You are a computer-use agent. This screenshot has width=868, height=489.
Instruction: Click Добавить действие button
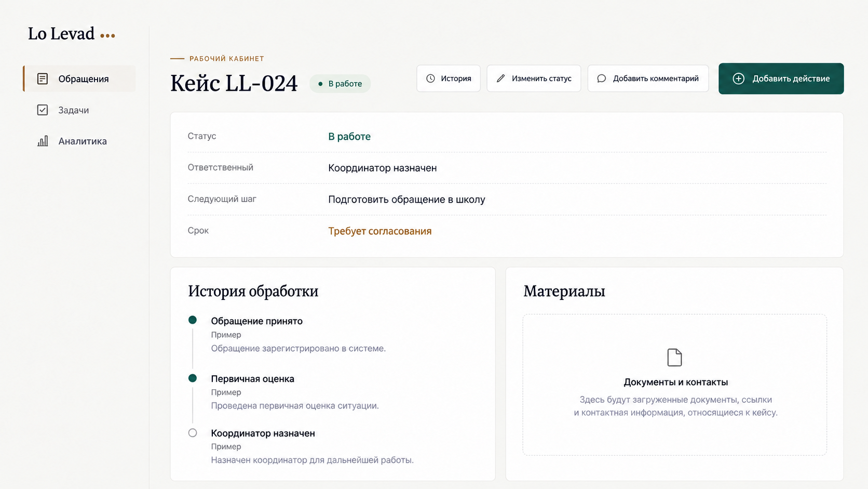(x=781, y=78)
